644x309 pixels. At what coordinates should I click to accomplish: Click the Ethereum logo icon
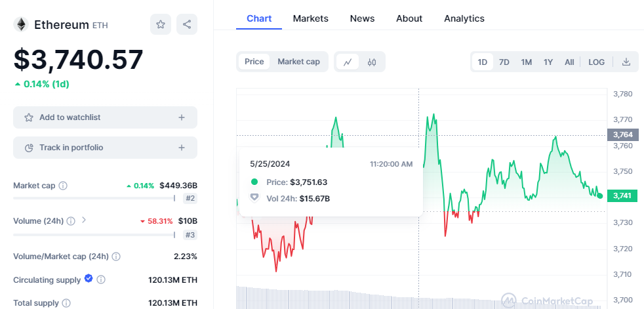point(21,25)
